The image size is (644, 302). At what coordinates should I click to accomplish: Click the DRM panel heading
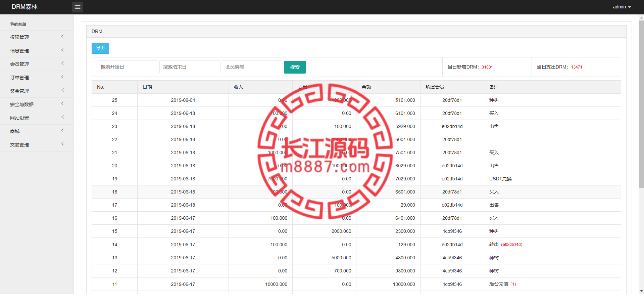tap(356, 31)
